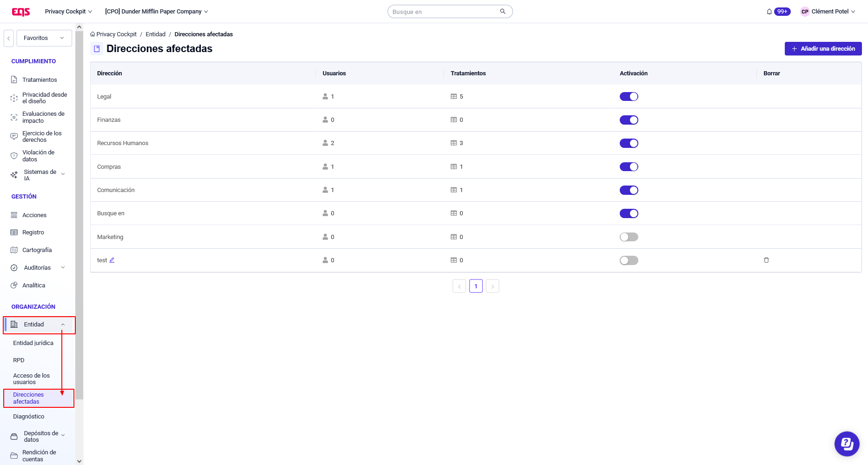Click Añadir una dirección button
The height and width of the screenshot is (465, 868).
823,49
